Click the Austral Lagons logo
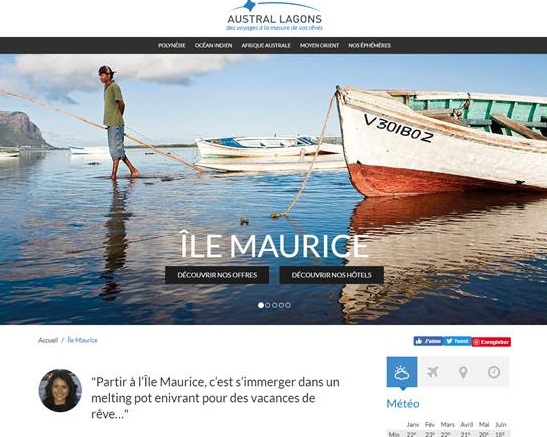The height and width of the screenshot is (437, 547). (275, 16)
